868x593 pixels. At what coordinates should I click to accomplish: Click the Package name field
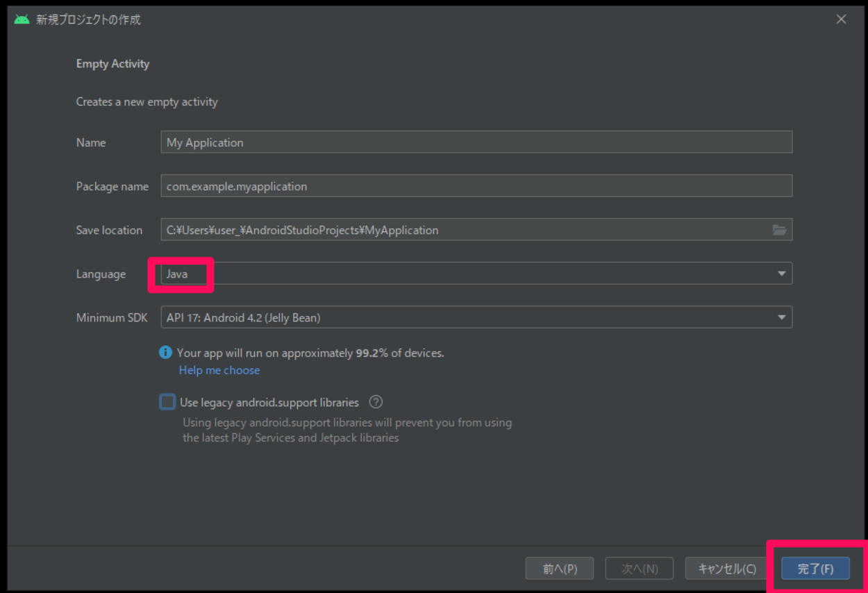click(476, 186)
